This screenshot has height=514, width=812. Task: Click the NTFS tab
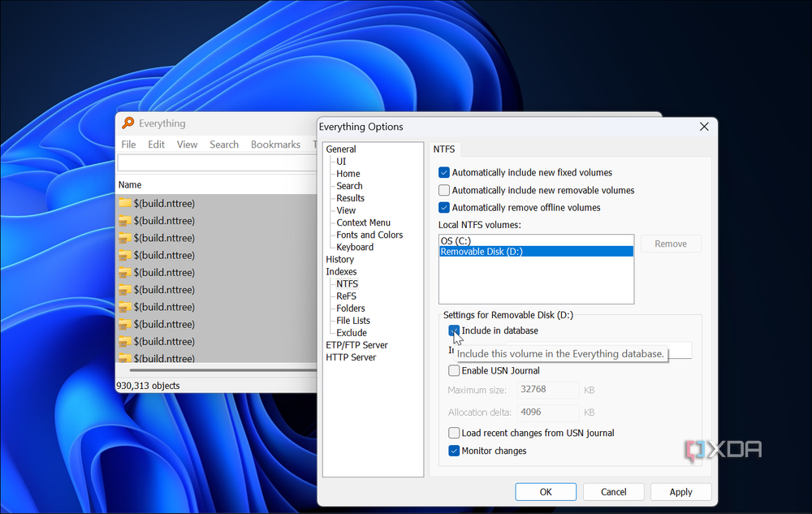coord(444,149)
